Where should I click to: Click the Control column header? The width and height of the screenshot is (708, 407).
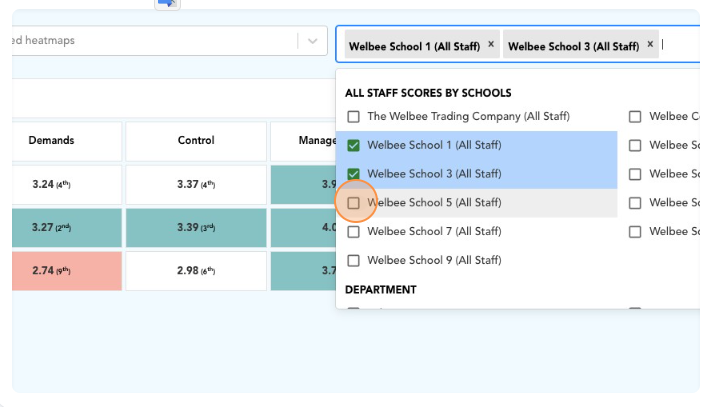196,141
